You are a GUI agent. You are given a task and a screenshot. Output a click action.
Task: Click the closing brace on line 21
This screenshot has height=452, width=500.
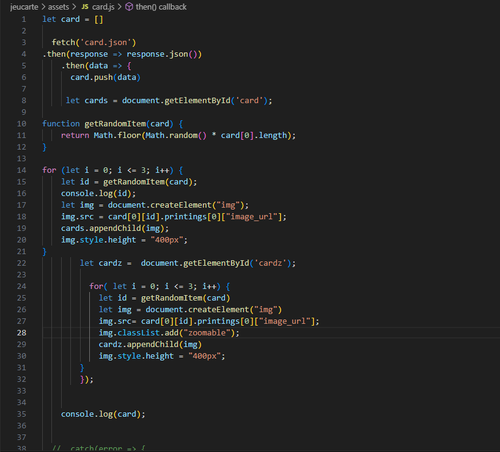pyautogui.click(x=44, y=252)
